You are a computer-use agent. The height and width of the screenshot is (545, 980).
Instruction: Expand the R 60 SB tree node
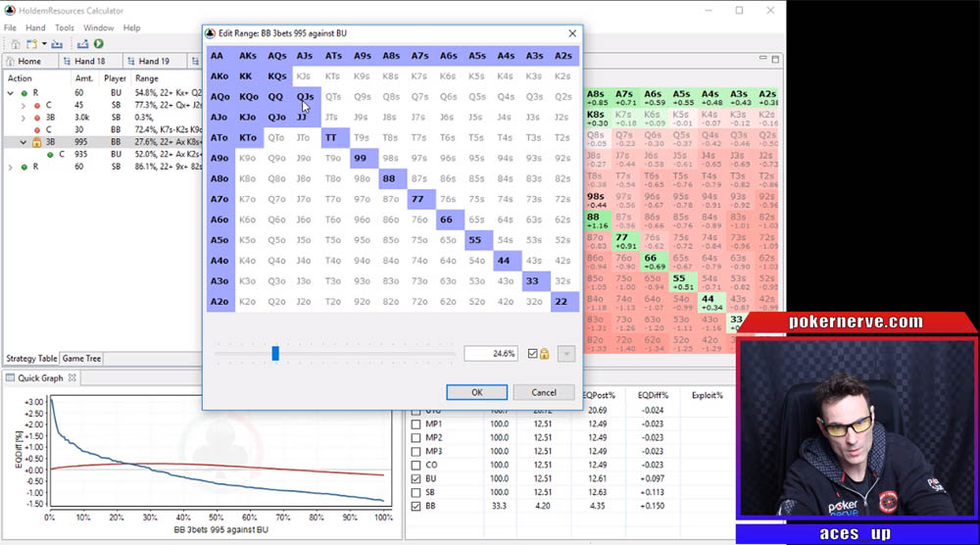point(11,167)
